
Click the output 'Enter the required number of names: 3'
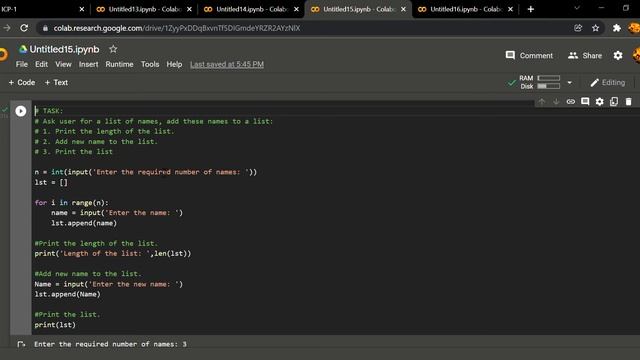pos(110,344)
